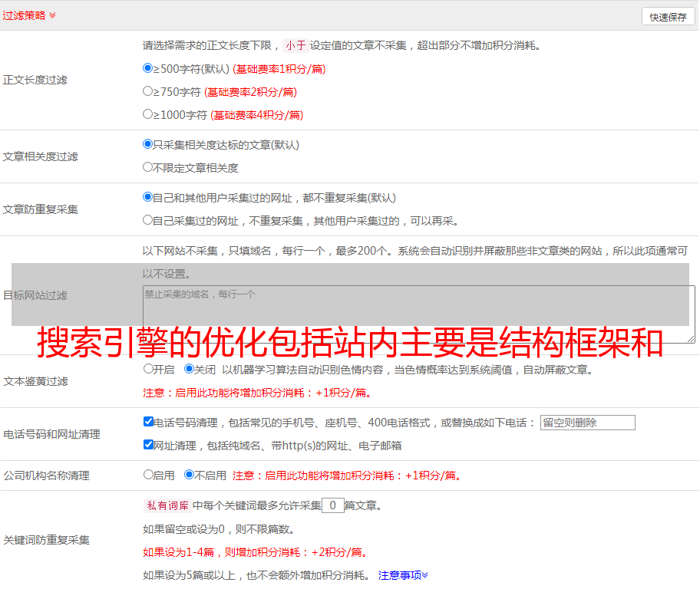Image resolution: width=700 pixels, height=589 pixels.
Task: Select 自己采集过的网址，不重复采集 option
Action: pyautogui.click(x=148, y=220)
